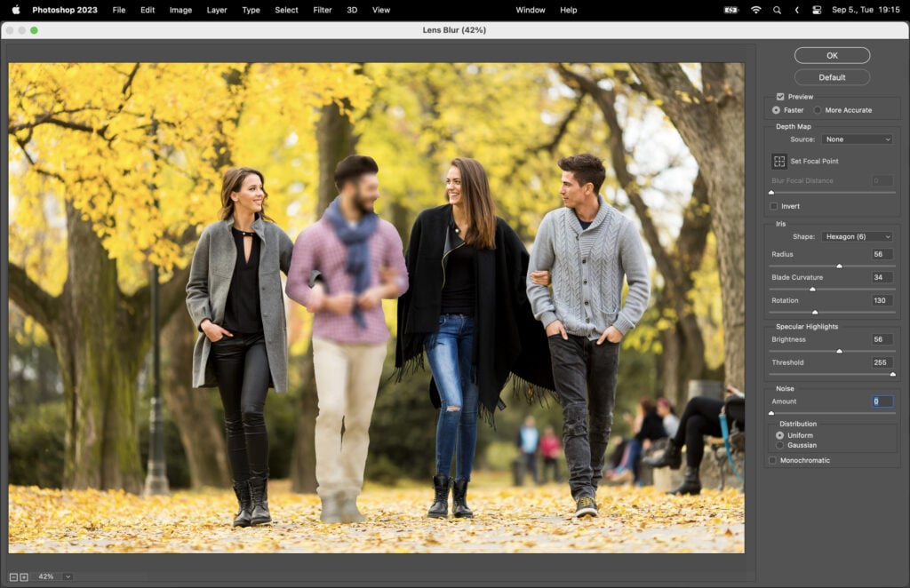Screen dimensions: 910x588
Task: Open Spotlight search in the menu bar
Action: coord(777,10)
